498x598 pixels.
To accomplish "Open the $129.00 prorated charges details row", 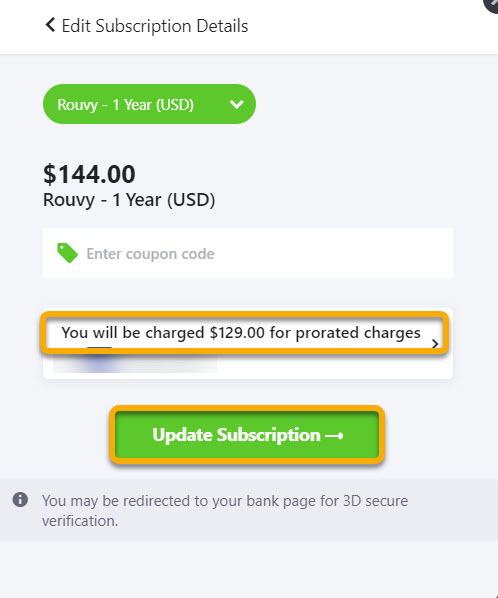I will pos(244,333).
